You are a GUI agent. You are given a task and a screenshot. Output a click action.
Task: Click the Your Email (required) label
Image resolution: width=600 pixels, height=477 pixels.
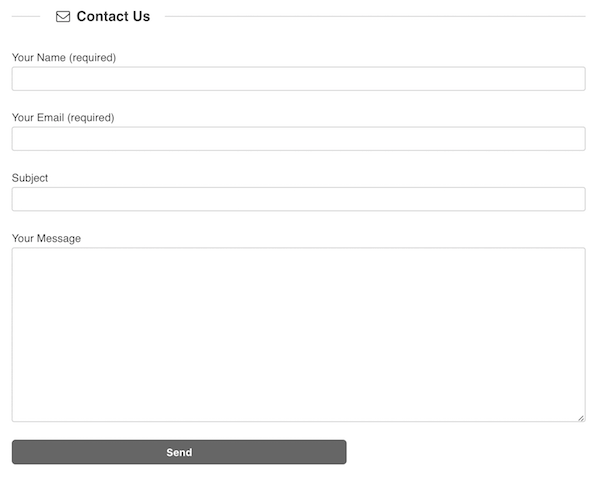[63, 117]
